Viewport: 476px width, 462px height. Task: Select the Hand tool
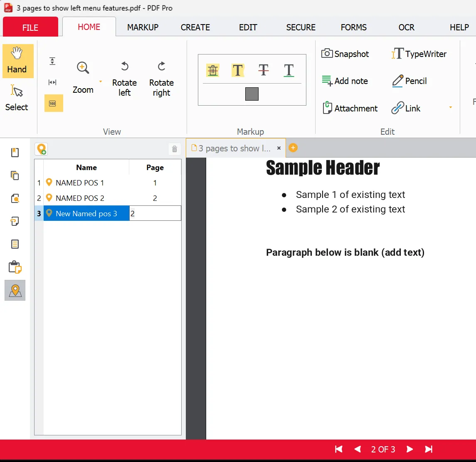point(18,61)
